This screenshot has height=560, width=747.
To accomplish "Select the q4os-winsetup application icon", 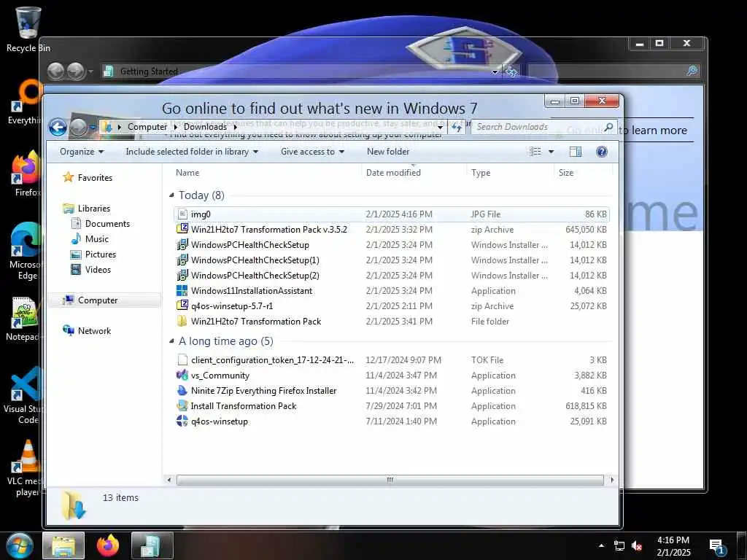I will coord(182,421).
